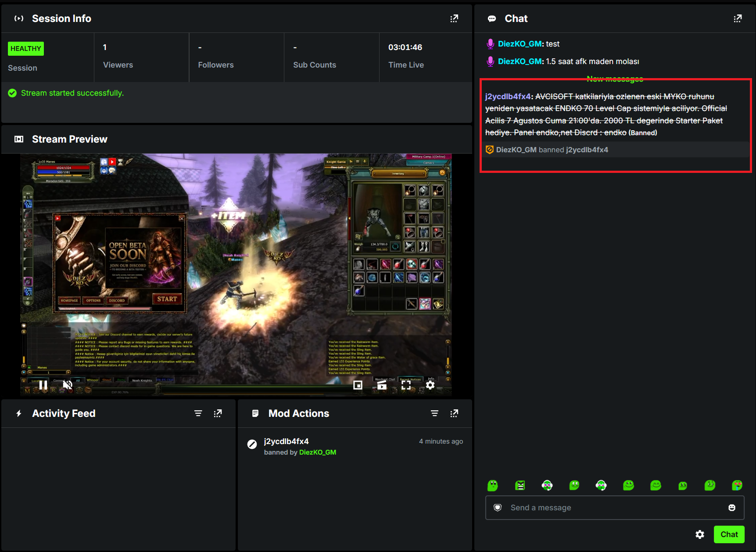Click the 'Stream started successfully.' message

tap(72, 93)
